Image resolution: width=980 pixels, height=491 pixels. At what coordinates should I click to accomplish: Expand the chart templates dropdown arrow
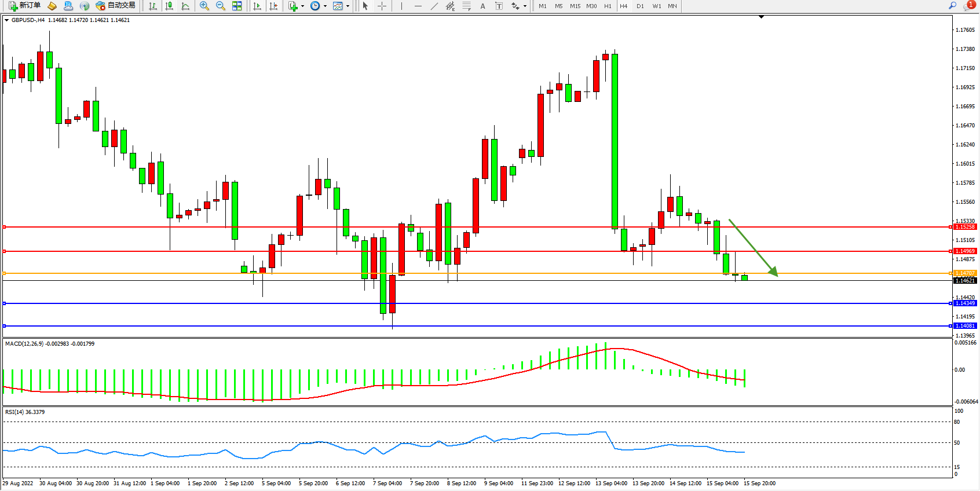[x=348, y=6]
